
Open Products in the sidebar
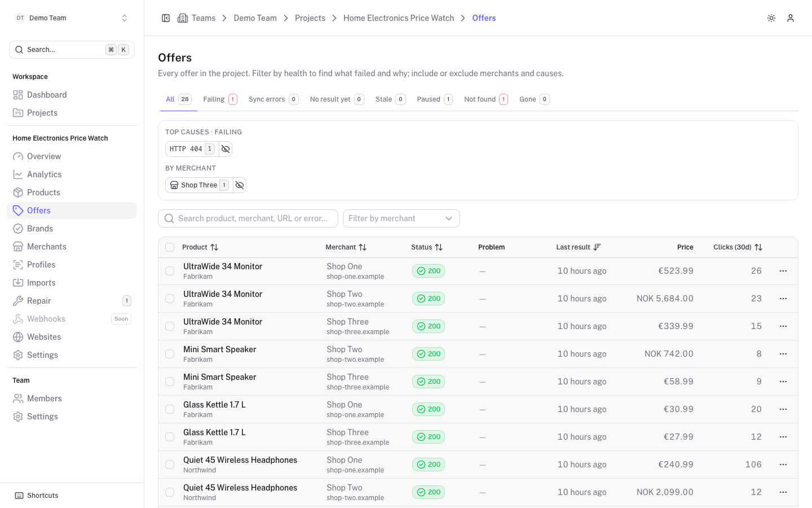tap(72, 192)
